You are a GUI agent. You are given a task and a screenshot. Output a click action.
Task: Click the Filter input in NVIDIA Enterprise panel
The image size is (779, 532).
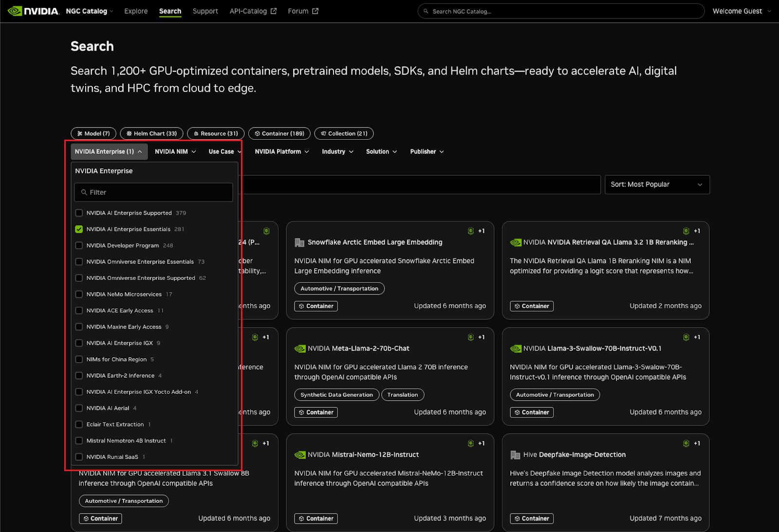pyautogui.click(x=153, y=192)
